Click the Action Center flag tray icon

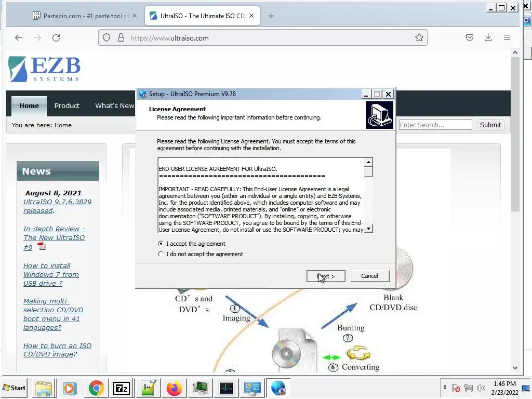pyautogui.click(x=456, y=388)
